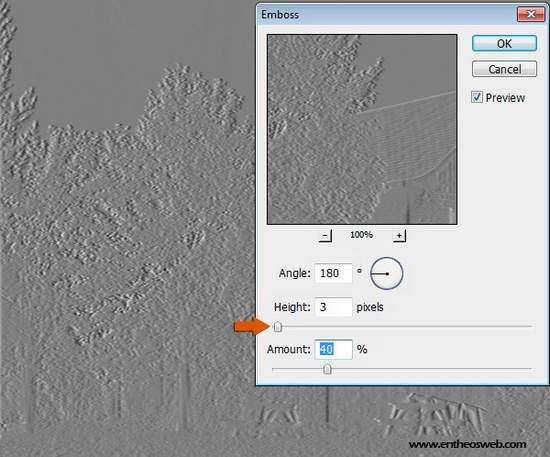Open the entheosweb.com watermark link
The image size is (550, 457).
[x=467, y=444]
